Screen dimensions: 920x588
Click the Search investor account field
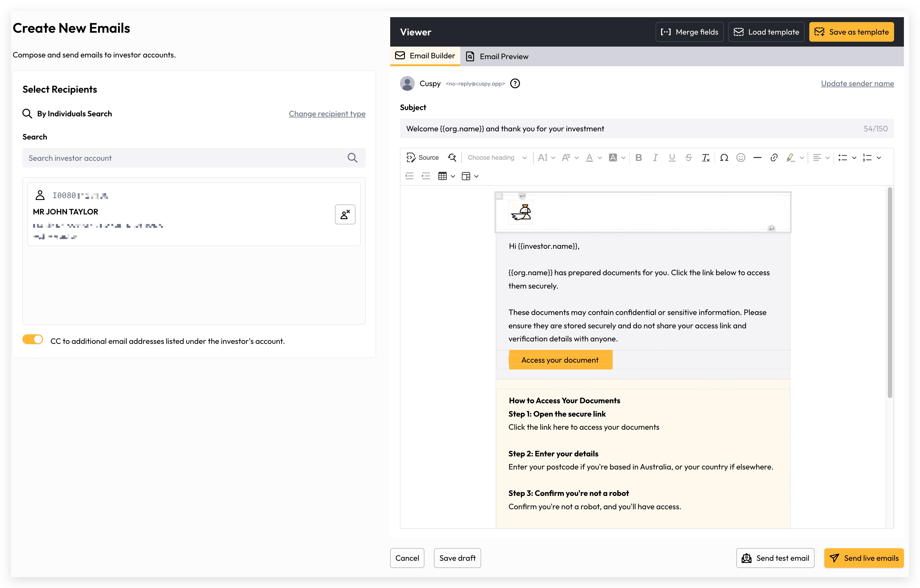click(x=194, y=158)
